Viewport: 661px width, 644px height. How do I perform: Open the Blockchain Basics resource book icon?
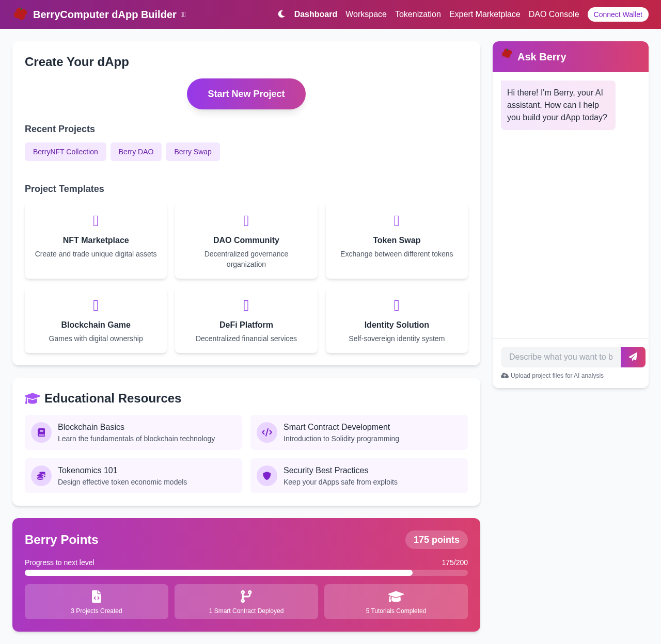[41, 432]
